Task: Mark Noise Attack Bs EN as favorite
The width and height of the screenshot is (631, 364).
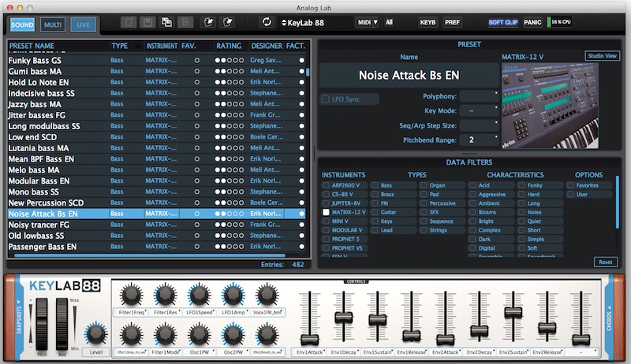Action: pyautogui.click(x=196, y=214)
